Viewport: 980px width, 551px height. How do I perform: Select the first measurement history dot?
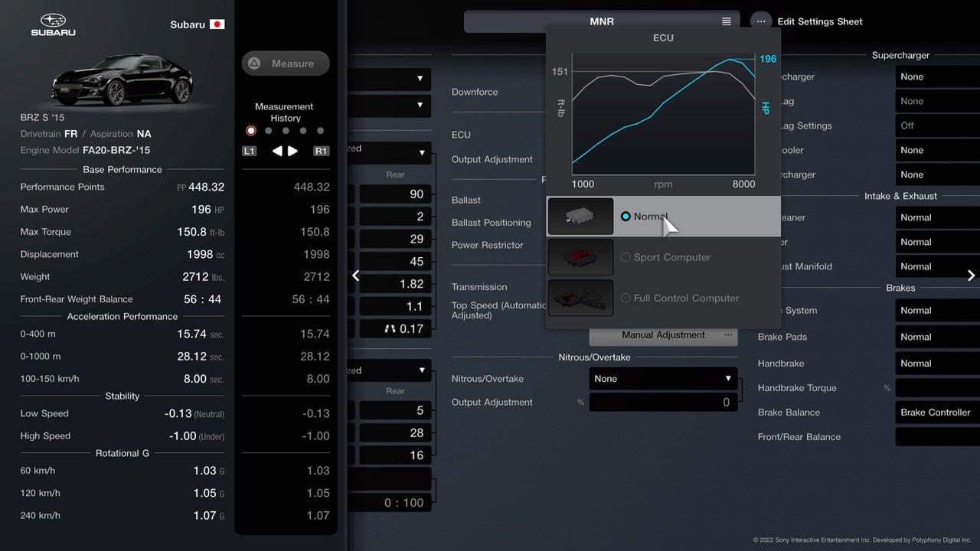250,131
